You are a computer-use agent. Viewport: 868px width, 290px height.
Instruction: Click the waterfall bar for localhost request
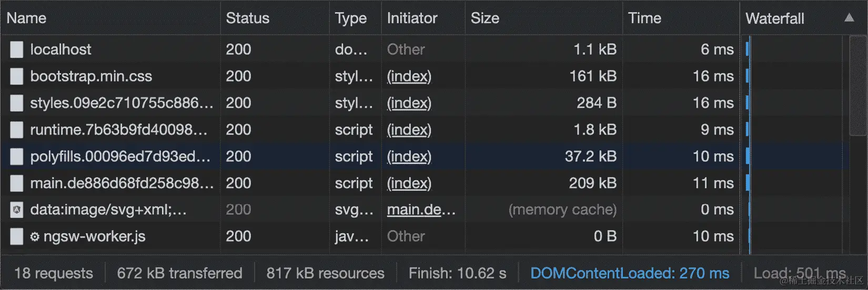click(747, 49)
